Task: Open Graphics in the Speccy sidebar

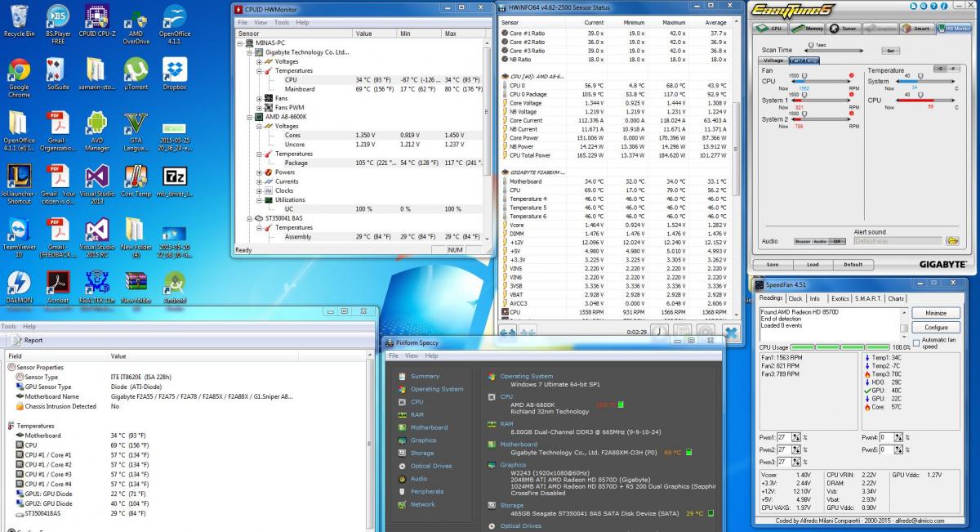Action: (417, 440)
